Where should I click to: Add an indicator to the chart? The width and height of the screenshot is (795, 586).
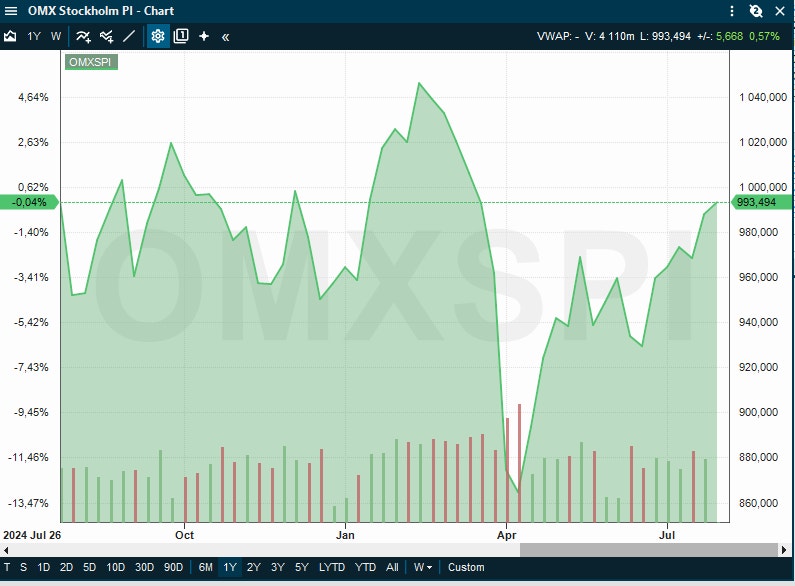[x=83, y=36]
